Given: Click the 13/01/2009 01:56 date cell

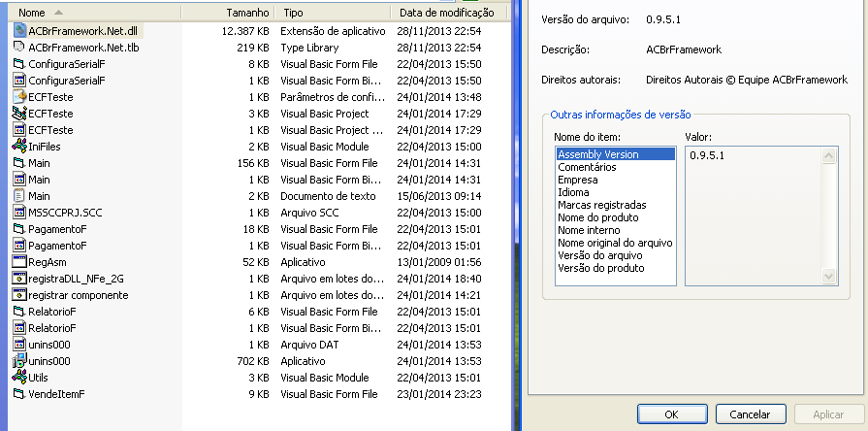Looking at the screenshot, I should [x=439, y=262].
